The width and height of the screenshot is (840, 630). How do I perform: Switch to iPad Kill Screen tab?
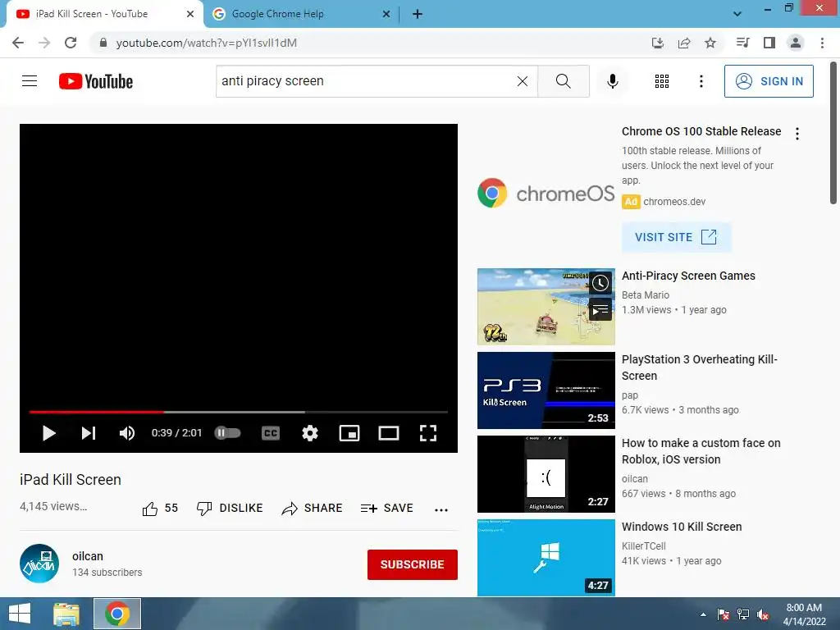tap(102, 14)
